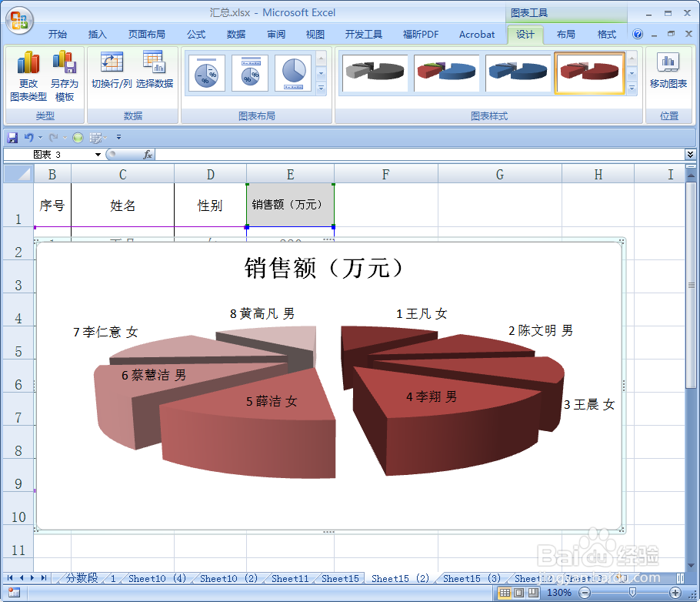700x602 pixels.
Task: Click last sheet navigation arrow
Action: point(44,578)
